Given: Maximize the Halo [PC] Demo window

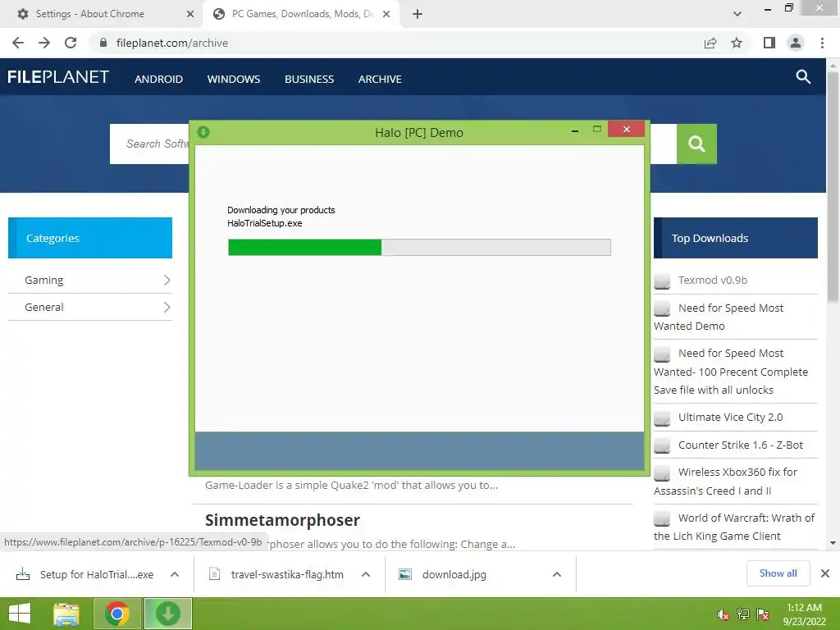Looking at the screenshot, I should click(x=597, y=129).
